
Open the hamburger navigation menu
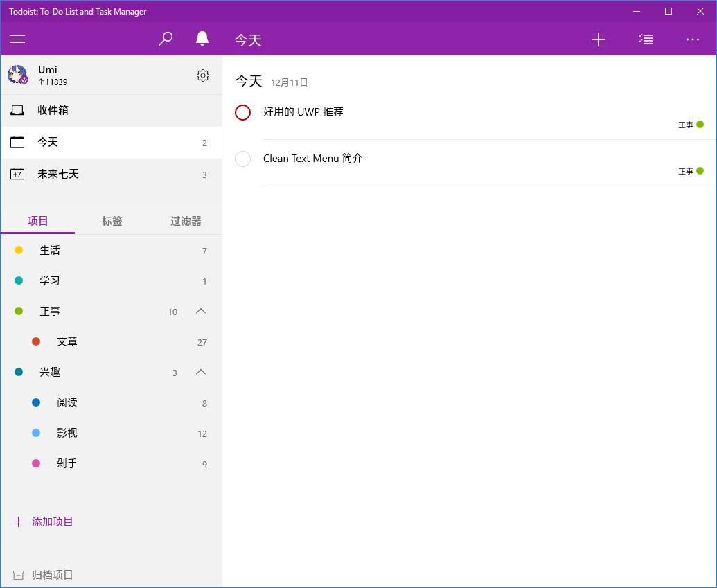[17, 39]
